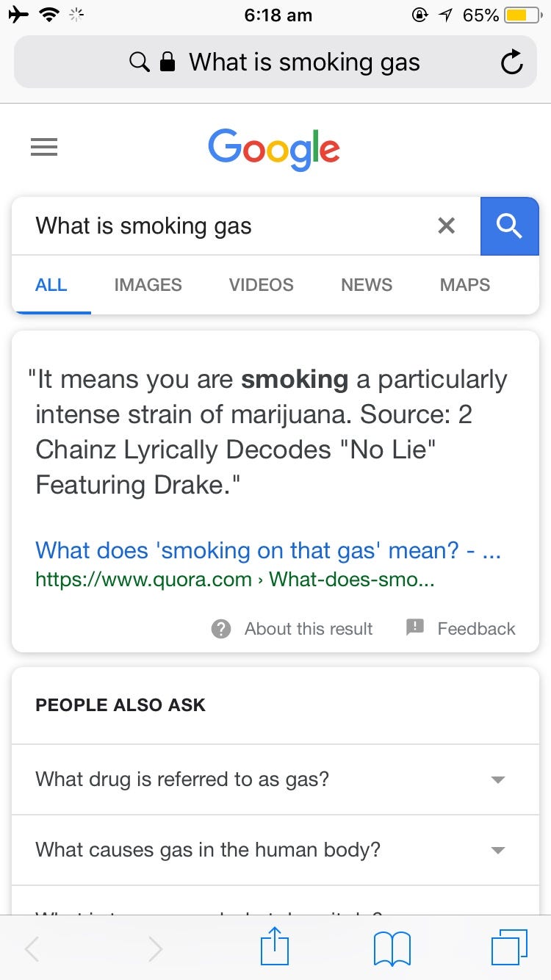Reload the page using the refresh icon
Image resolution: width=551 pixels, height=980 pixels.
click(x=511, y=62)
